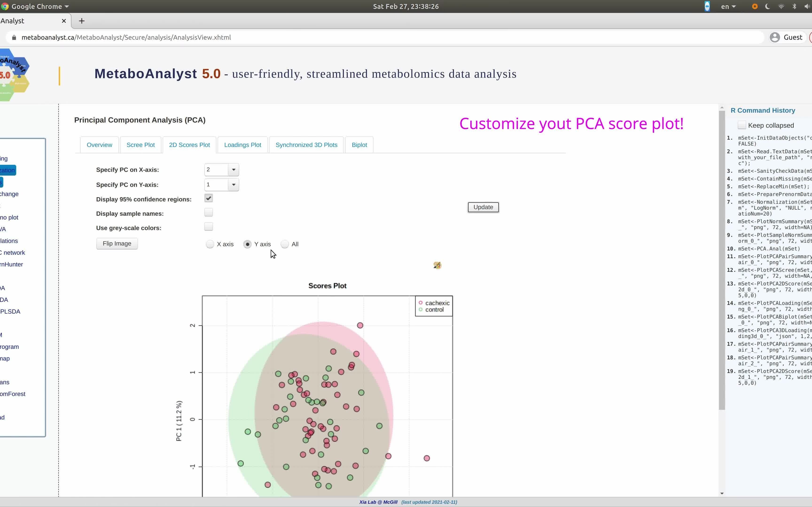Click the night-mode moon icon
Screen dimensions: 812x507
[767, 6]
